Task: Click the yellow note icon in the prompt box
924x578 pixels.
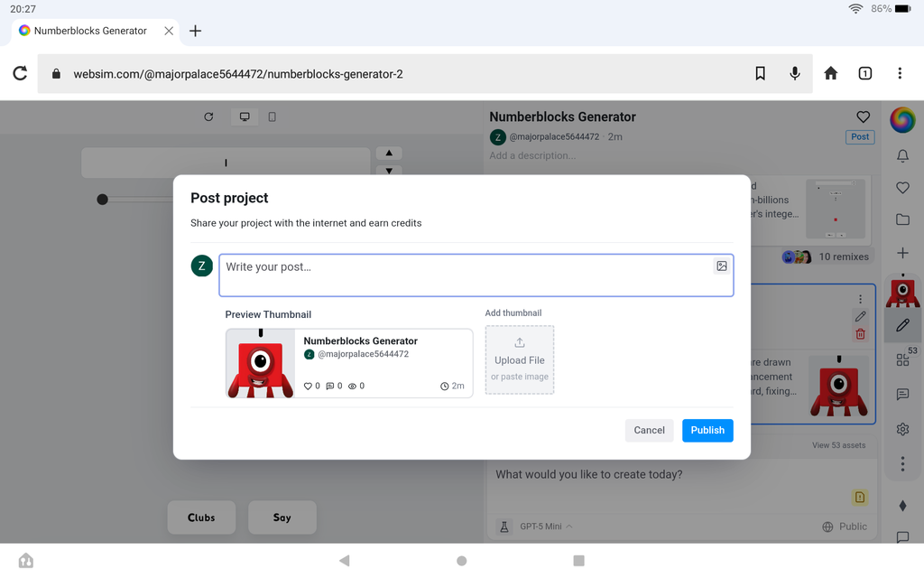Action: click(x=860, y=498)
